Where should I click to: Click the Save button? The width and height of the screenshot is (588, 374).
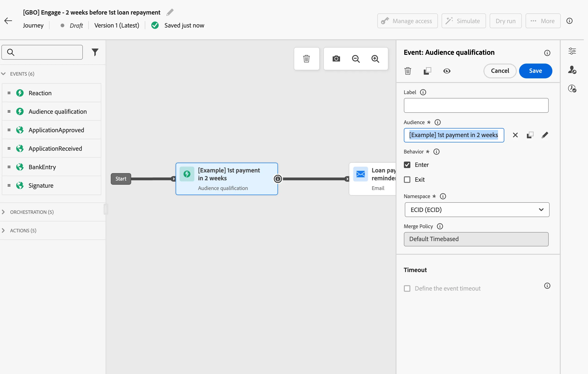coord(535,71)
